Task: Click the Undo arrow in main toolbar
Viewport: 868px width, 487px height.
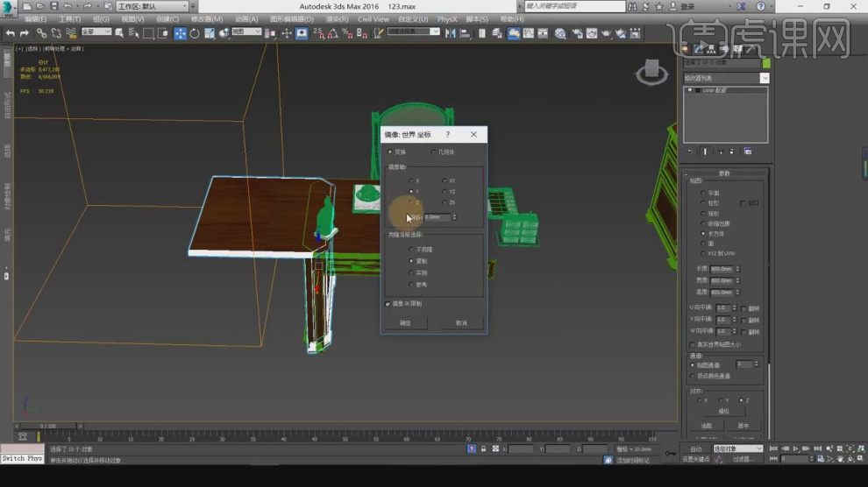Action: [10, 33]
